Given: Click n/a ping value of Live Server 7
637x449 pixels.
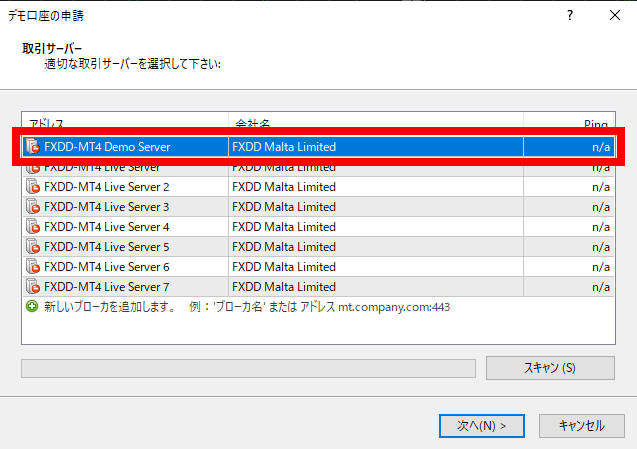Looking at the screenshot, I should (601, 286).
